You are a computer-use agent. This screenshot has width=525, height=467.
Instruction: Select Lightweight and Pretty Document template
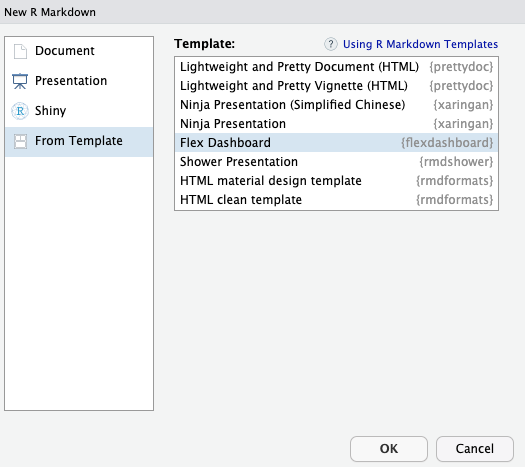coord(336,67)
